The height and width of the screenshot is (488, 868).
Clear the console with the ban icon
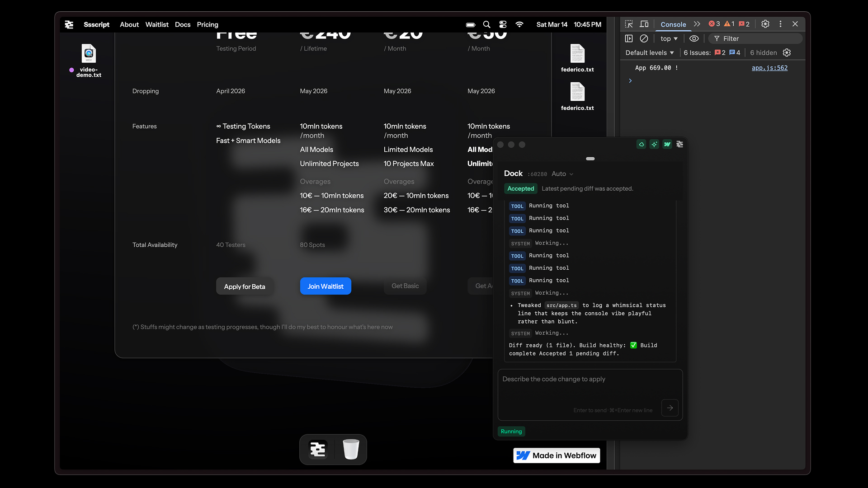click(x=644, y=39)
